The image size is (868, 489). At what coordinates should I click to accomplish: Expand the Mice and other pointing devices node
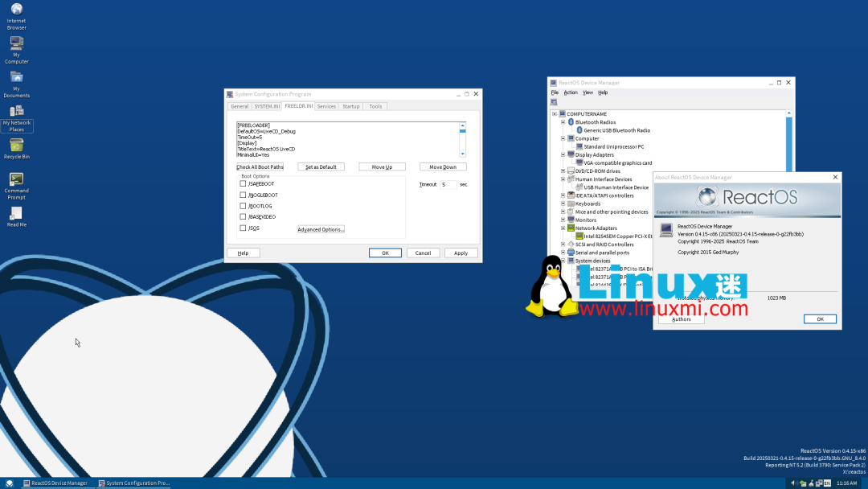pyautogui.click(x=563, y=212)
